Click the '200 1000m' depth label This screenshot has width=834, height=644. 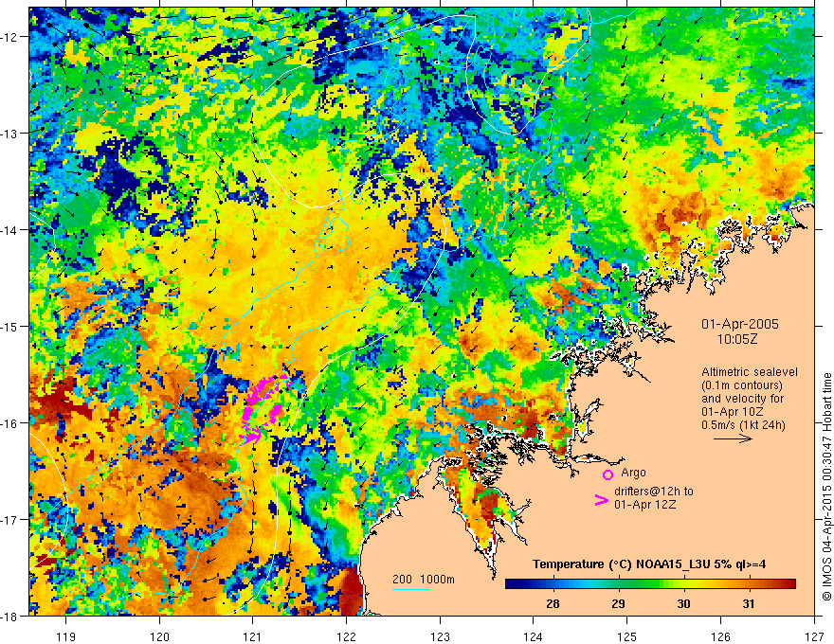click(424, 580)
